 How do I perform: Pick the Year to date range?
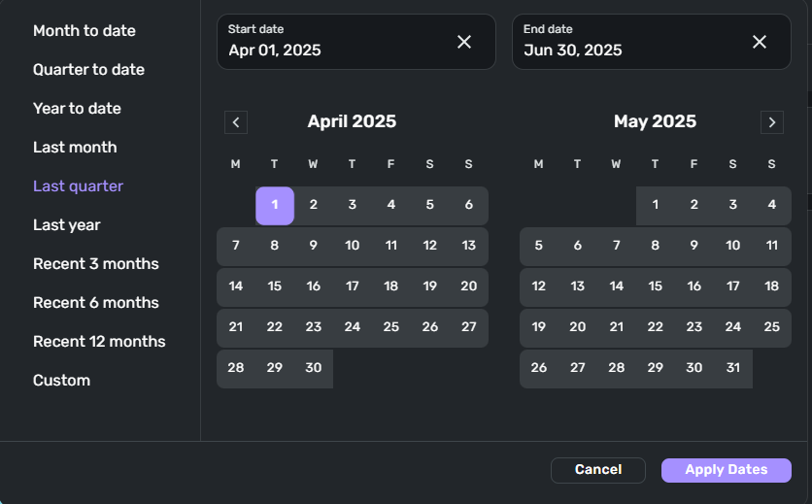pyautogui.click(x=77, y=108)
